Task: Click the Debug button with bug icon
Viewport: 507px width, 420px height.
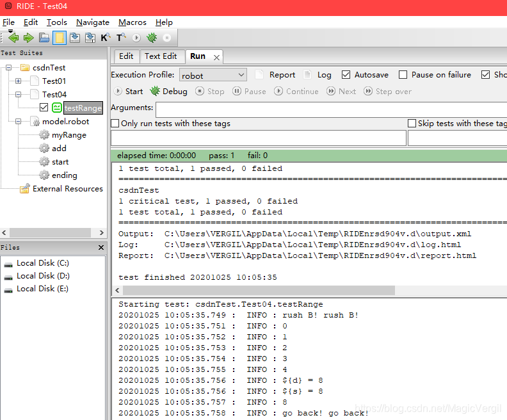Action: pos(169,92)
